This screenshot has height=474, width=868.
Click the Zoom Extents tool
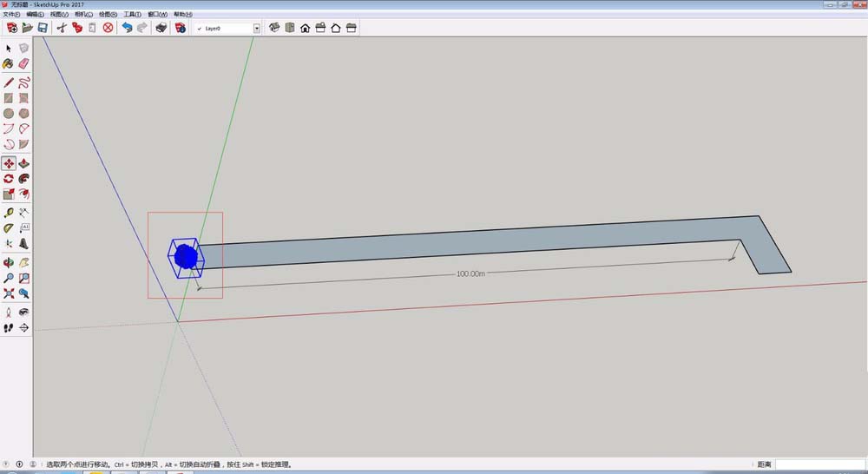click(x=9, y=293)
